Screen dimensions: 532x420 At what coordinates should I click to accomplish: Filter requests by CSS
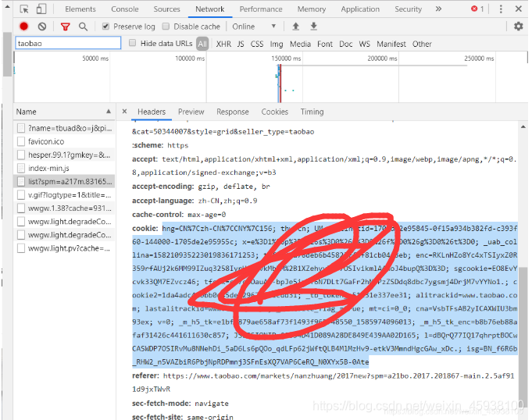257,44
